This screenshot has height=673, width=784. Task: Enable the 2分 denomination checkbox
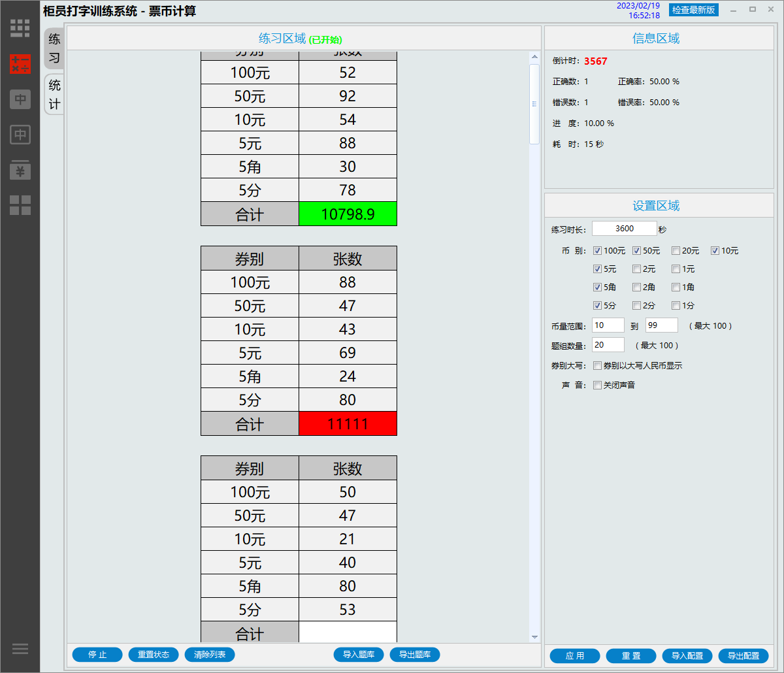(636, 306)
